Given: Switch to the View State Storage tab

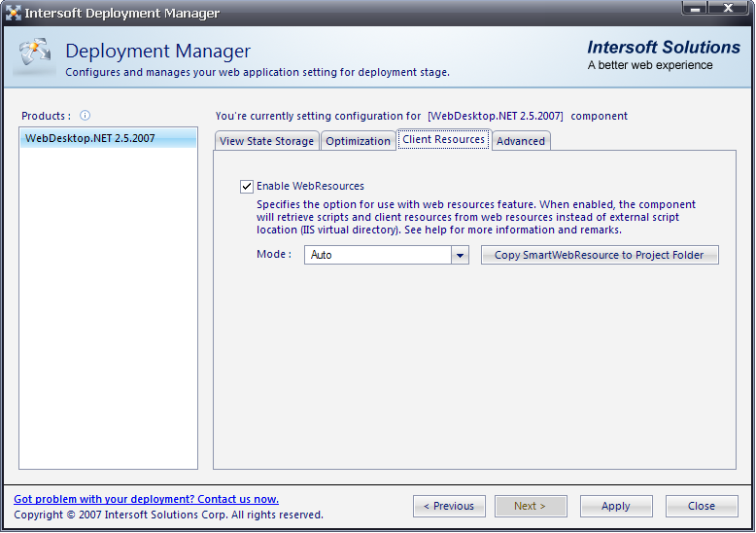Looking at the screenshot, I should pyautogui.click(x=266, y=141).
